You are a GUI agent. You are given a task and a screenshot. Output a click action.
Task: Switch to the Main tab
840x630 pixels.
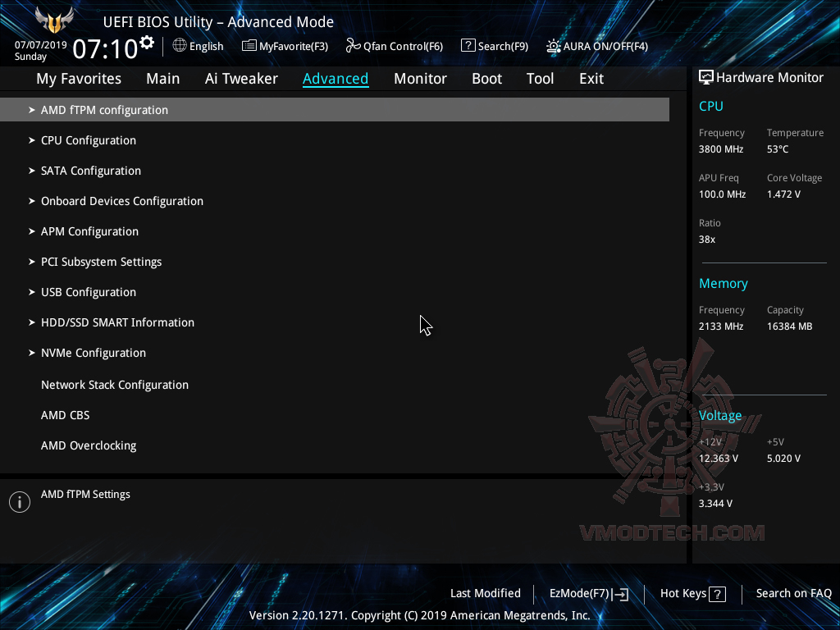(x=163, y=79)
